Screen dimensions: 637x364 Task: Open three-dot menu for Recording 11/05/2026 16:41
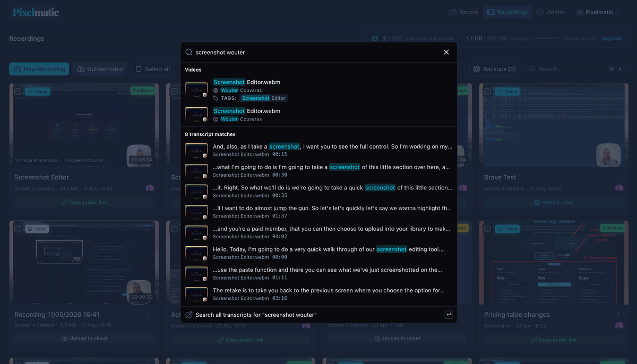pyautogui.click(x=149, y=315)
